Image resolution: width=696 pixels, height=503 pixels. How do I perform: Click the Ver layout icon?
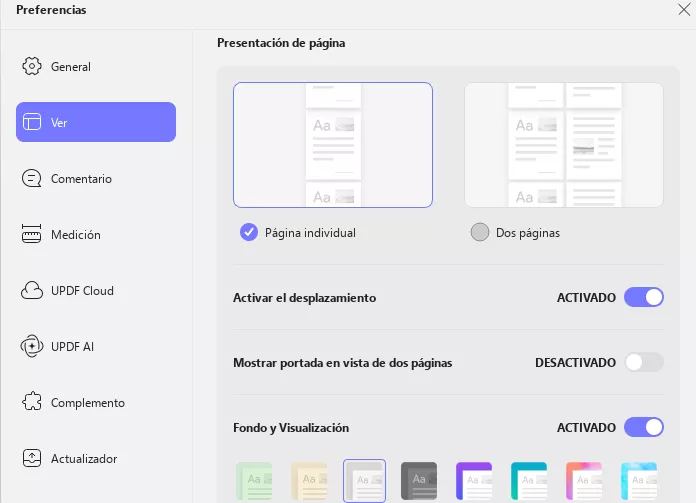[x=32, y=122]
